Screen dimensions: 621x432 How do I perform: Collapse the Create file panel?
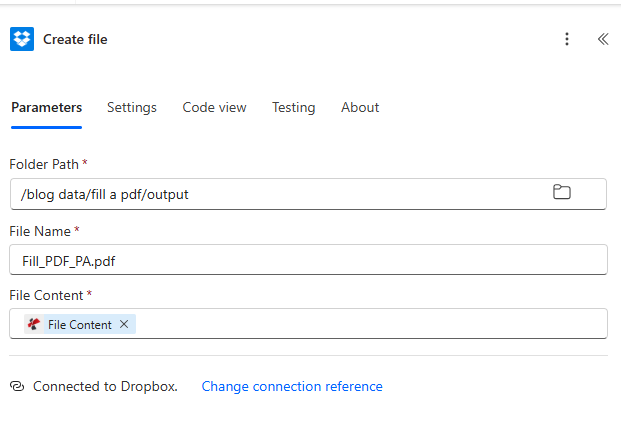click(602, 39)
